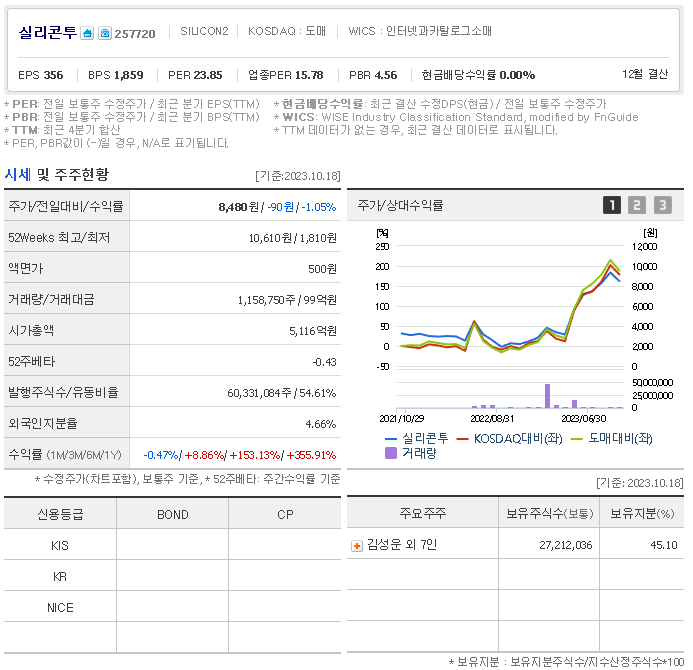This screenshot has width=693, height=670.
Task: Click the 액면가 500원 value
Action: tap(322, 269)
